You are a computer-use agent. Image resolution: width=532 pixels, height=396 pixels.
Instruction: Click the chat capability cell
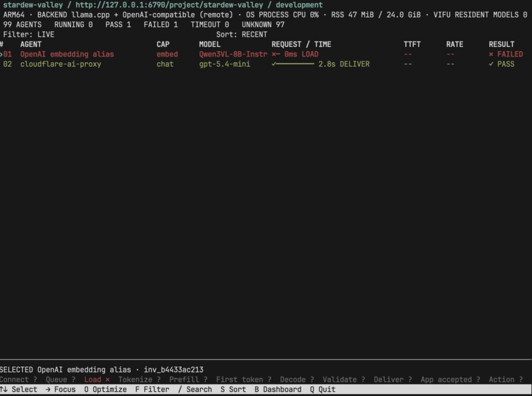click(165, 64)
